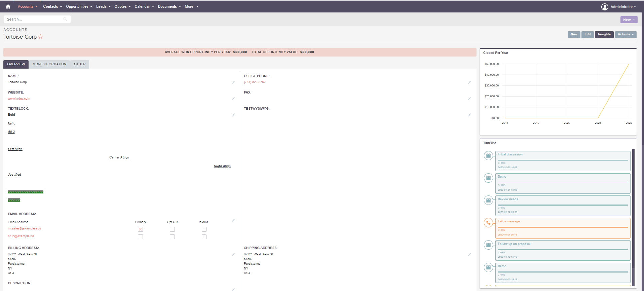This screenshot has width=644, height=291.
Task: Edit the Shipping Address pencil icon
Action: (469, 254)
